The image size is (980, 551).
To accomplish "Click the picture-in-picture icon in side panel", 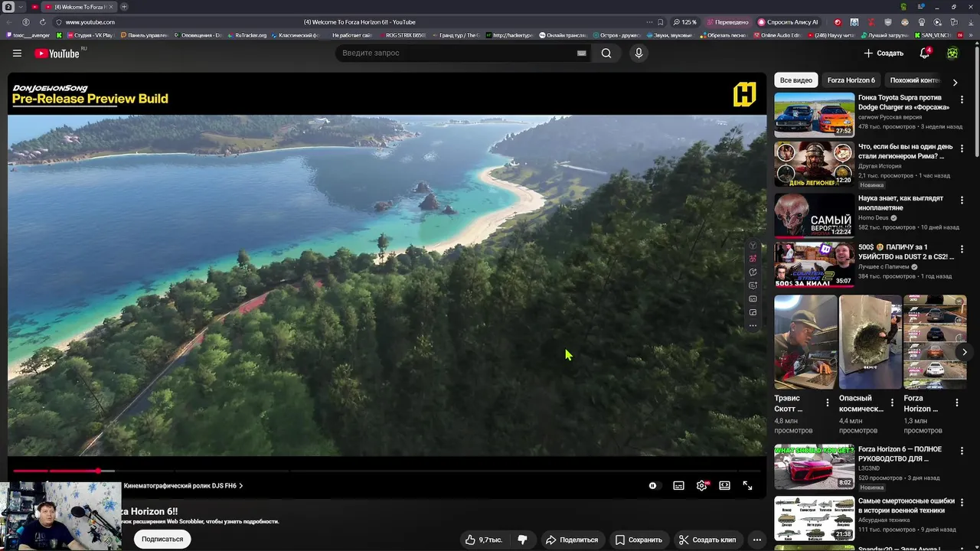I will (753, 312).
